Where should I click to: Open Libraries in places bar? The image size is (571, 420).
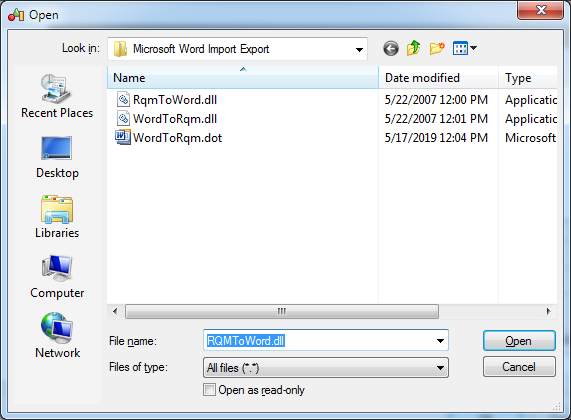pos(57,217)
